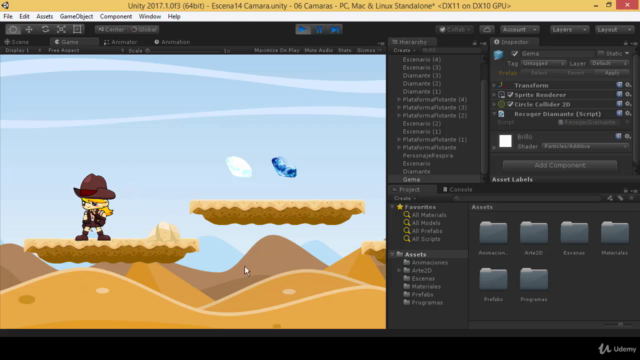Select the Hand tool

13,29
